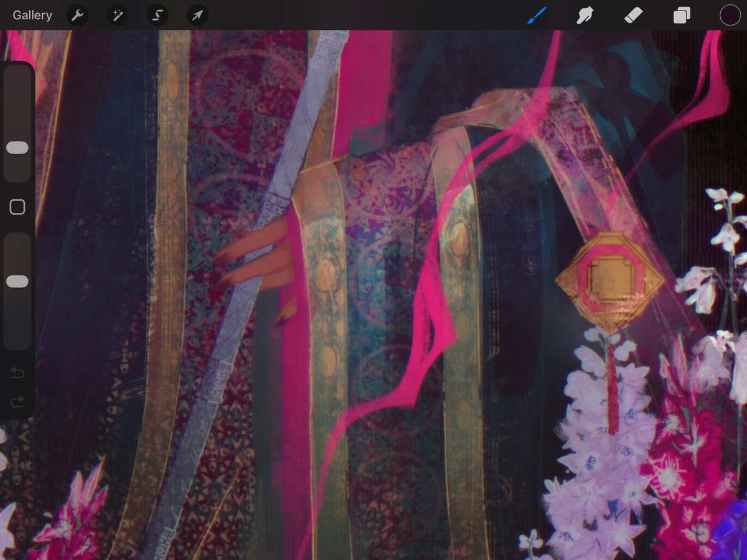Select the Eraser tool

[x=632, y=15]
